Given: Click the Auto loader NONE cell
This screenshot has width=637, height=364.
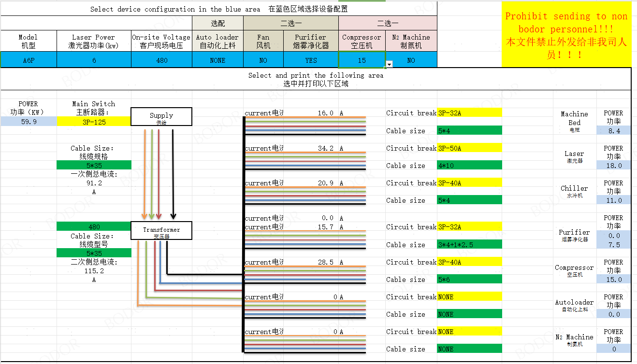Looking at the screenshot, I should [217, 60].
